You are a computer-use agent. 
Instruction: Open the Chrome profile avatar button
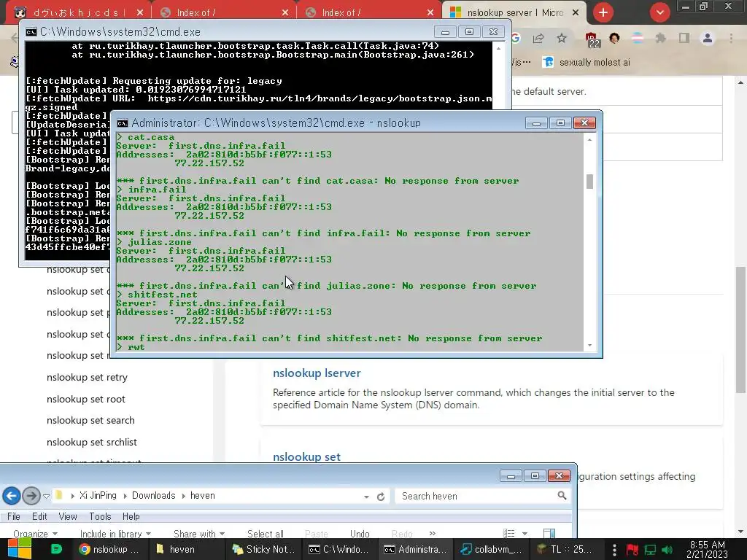coord(708,38)
